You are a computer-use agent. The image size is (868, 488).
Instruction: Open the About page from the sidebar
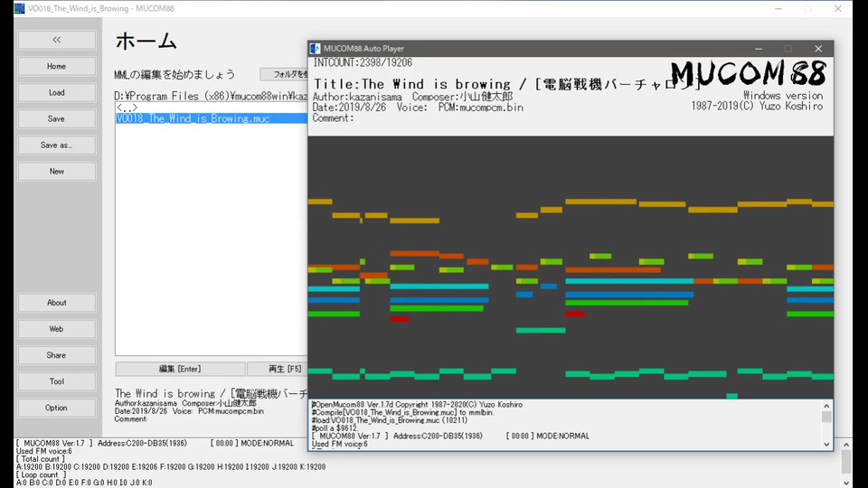pyautogui.click(x=56, y=303)
